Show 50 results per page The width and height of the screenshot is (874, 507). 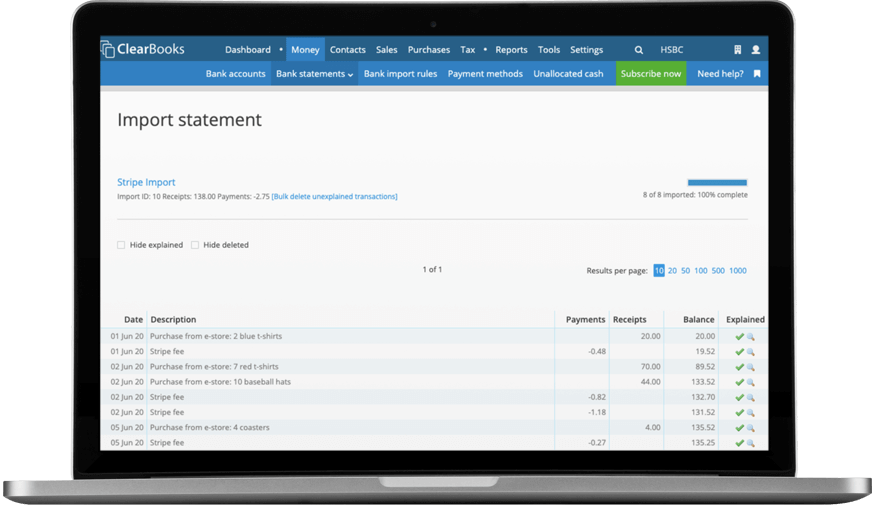[686, 270]
